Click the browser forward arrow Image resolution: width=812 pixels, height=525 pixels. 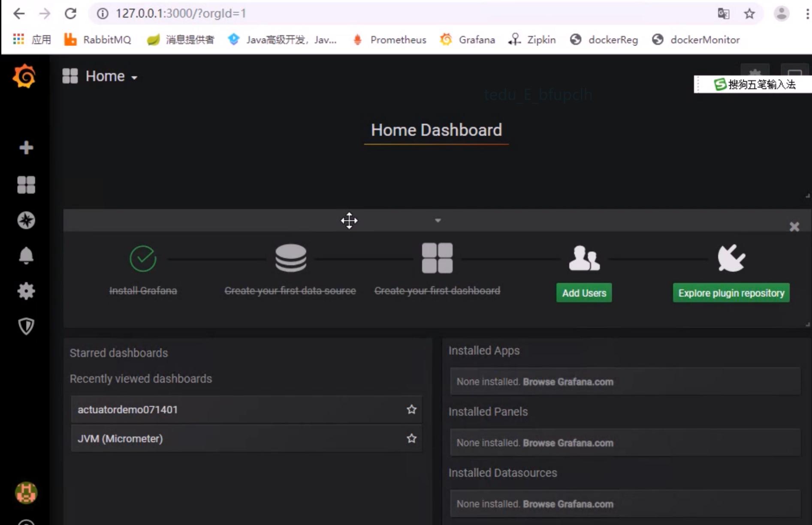(45, 14)
